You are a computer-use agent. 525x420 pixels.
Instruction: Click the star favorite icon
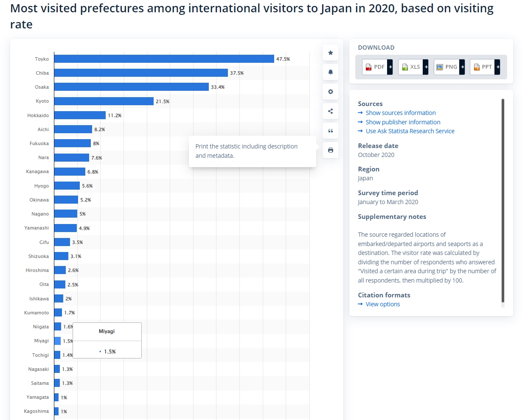pos(330,53)
